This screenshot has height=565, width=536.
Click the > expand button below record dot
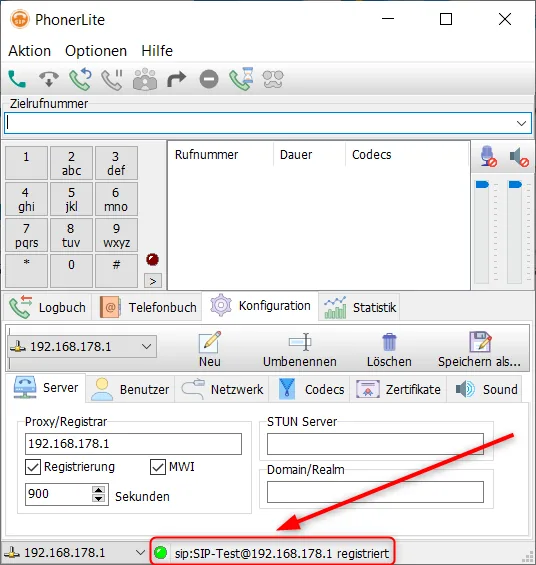(153, 281)
